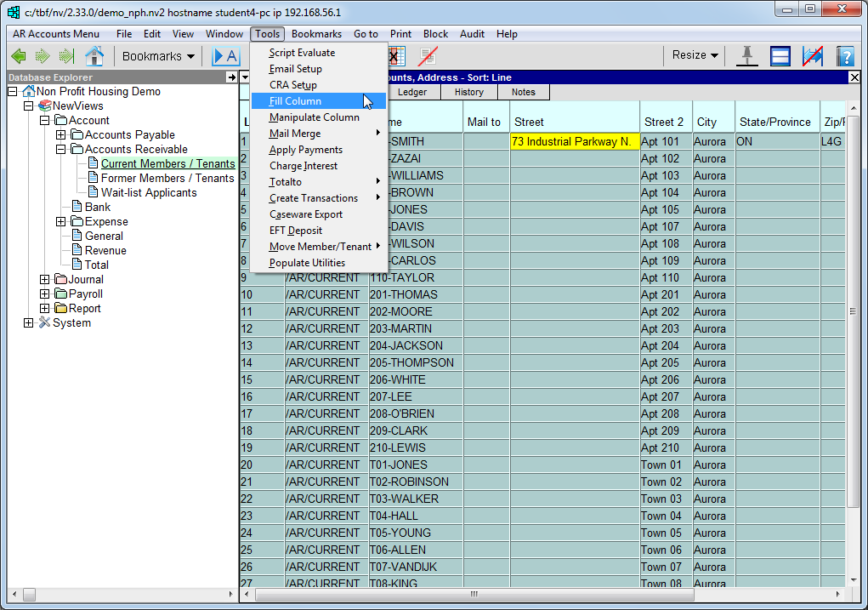Click the green back arrow icon

(19, 56)
